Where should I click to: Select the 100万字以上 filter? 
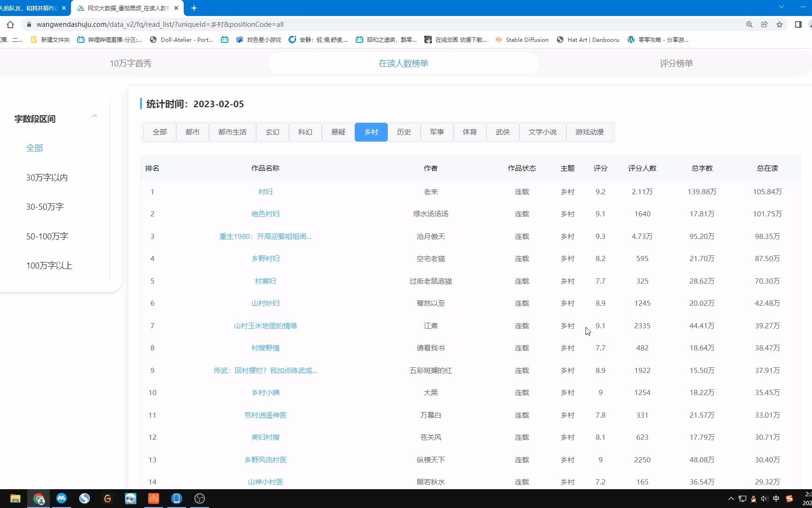tap(49, 266)
